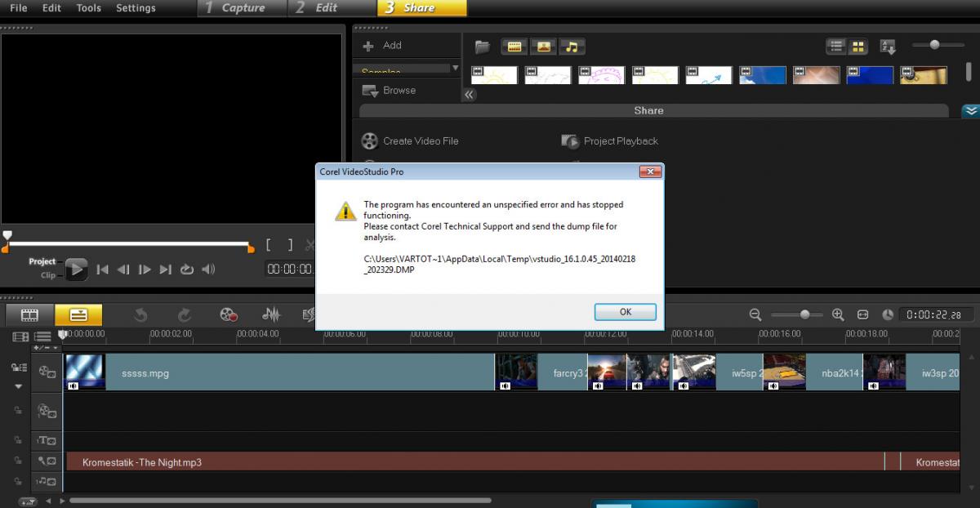Viewport: 980px width, 508px height.
Task: Open the Record/Capture option icon
Action: tap(228, 314)
